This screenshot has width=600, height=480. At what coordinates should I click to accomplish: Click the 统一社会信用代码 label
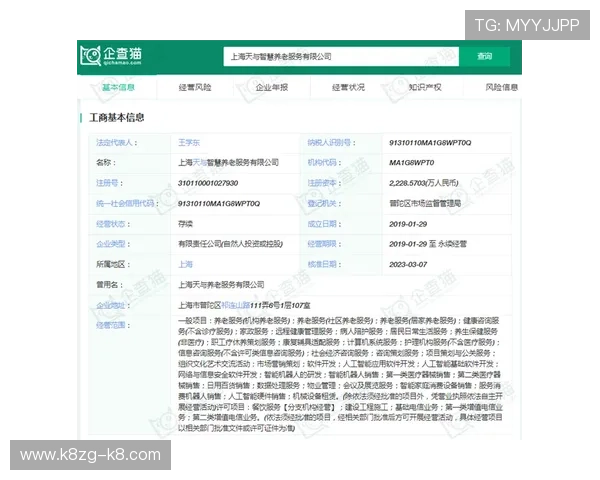(127, 203)
